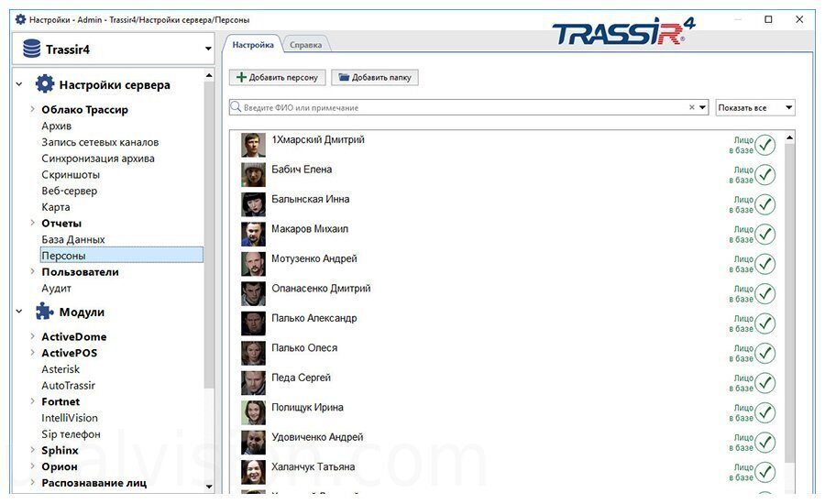
Task: Open the 'Показать все' filter dropdown
Action: [788, 107]
